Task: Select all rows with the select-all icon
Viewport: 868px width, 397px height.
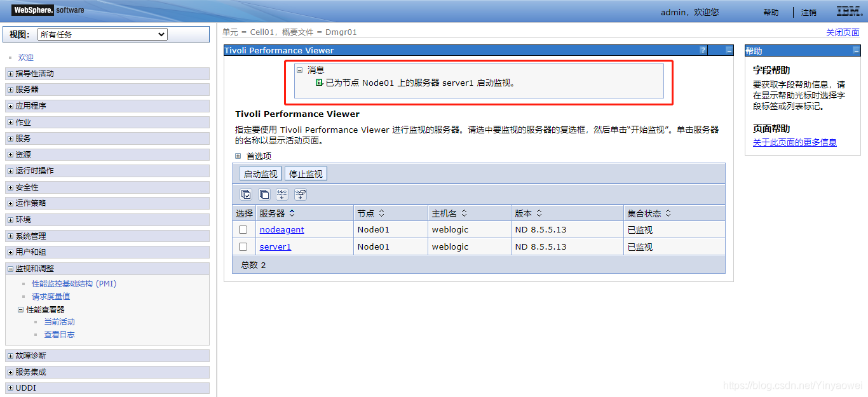Action: pyautogui.click(x=246, y=194)
